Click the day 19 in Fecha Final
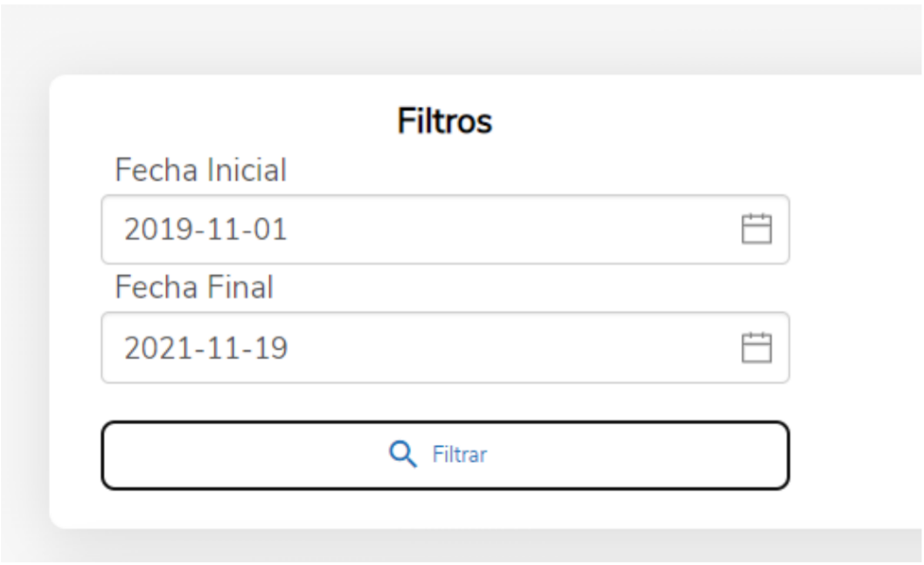This screenshot has height=565, width=924. point(271,347)
